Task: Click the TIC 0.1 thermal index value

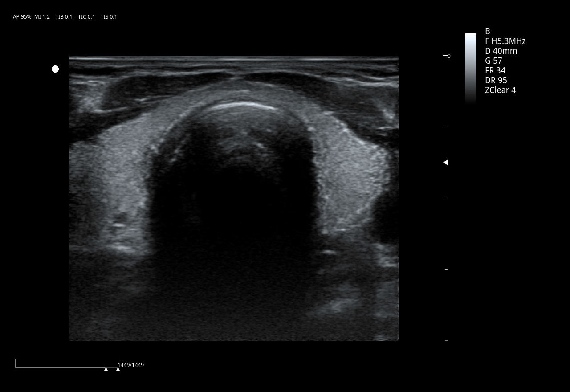Action: [x=86, y=17]
